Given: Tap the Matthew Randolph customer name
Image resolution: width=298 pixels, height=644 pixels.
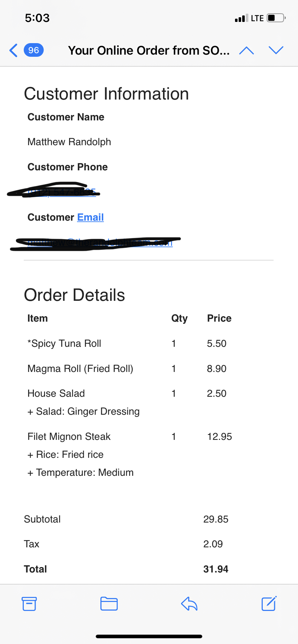Looking at the screenshot, I should pos(69,142).
